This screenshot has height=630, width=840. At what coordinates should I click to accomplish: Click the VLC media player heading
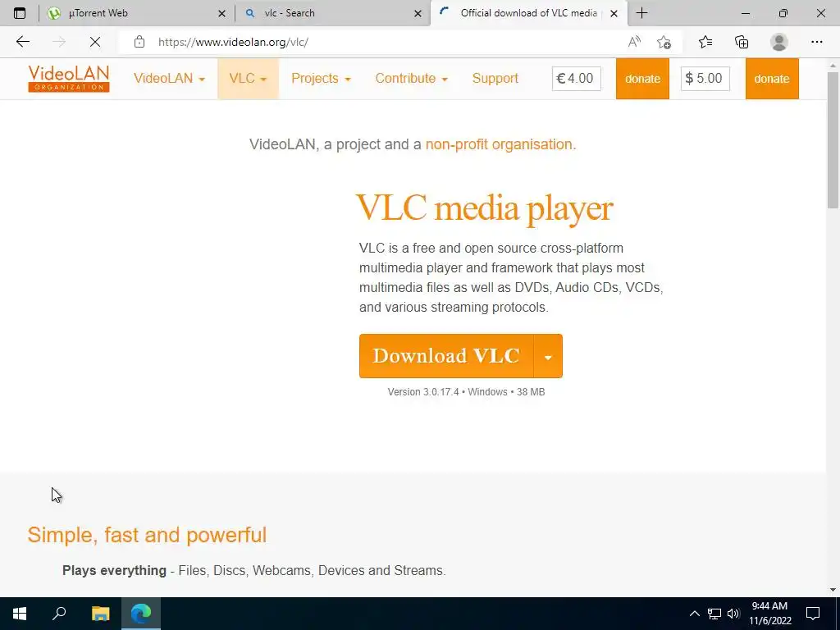coord(484,208)
